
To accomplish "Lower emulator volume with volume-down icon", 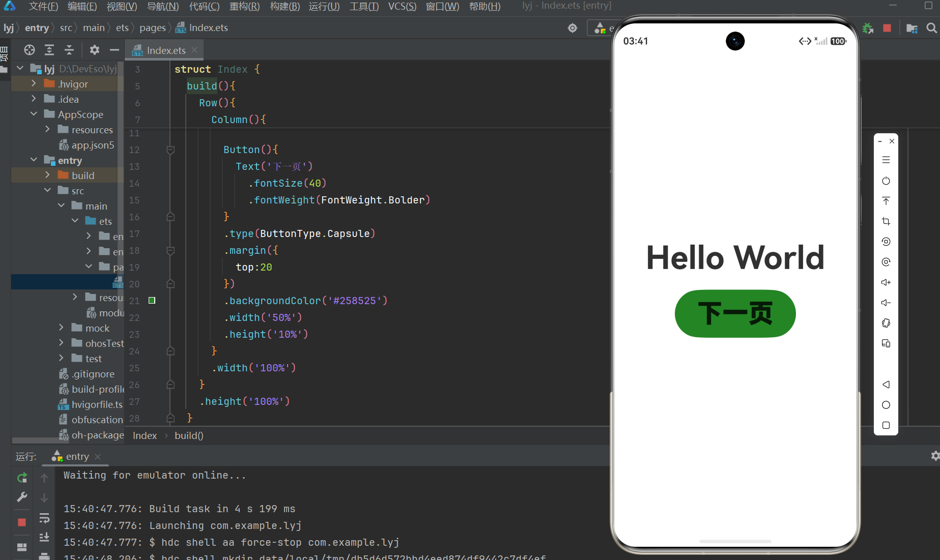I will (x=886, y=303).
